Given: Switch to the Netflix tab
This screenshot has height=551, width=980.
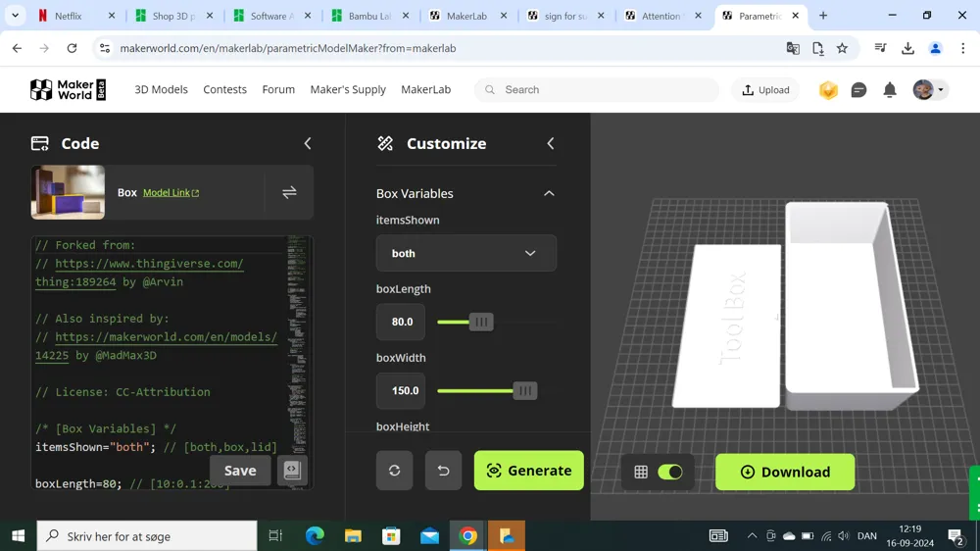Looking at the screenshot, I should tap(76, 16).
